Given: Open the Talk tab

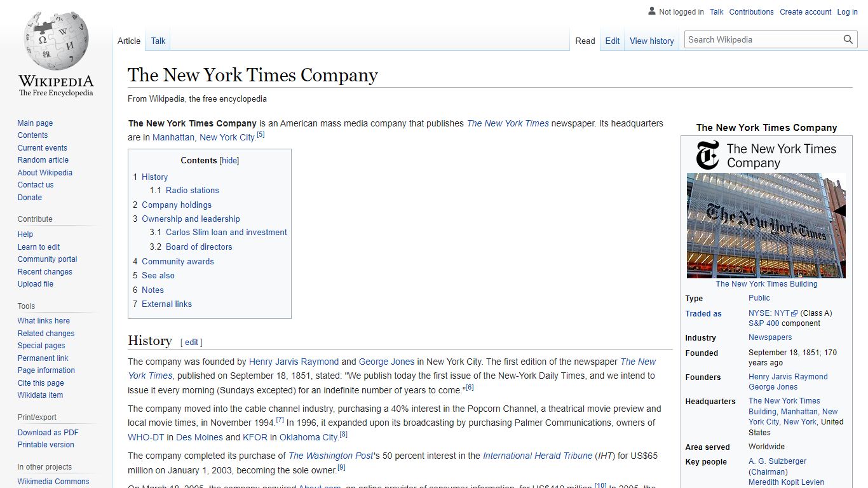Looking at the screenshot, I should [158, 41].
